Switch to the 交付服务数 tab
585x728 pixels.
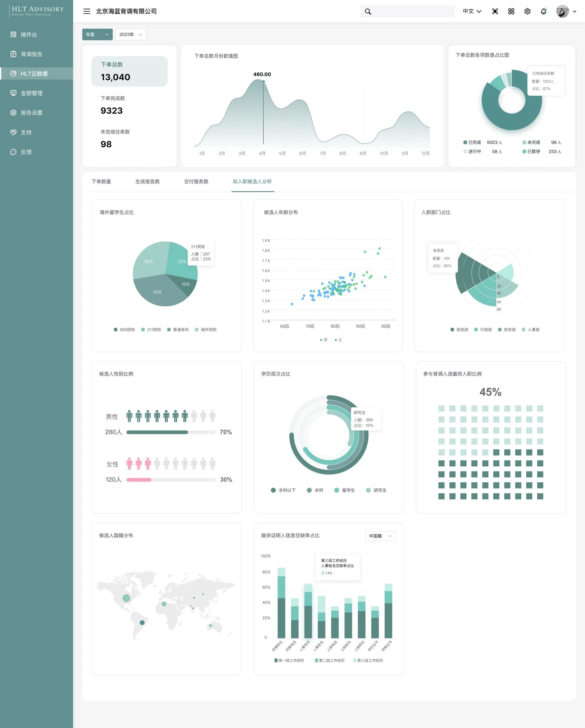click(196, 181)
